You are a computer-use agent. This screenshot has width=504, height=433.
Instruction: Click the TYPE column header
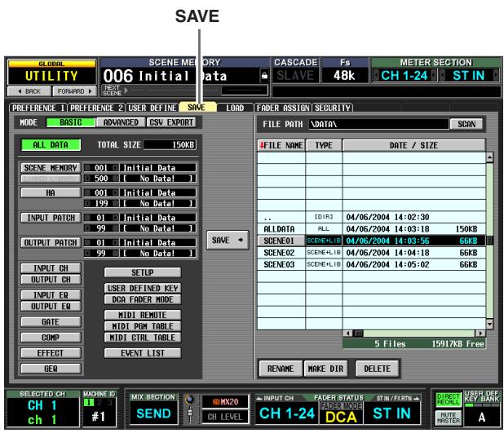pos(324,145)
